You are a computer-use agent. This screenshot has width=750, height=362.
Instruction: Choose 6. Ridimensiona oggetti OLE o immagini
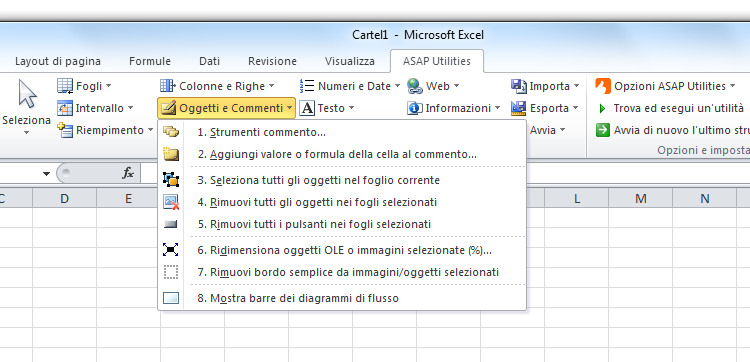(x=342, y=250)
